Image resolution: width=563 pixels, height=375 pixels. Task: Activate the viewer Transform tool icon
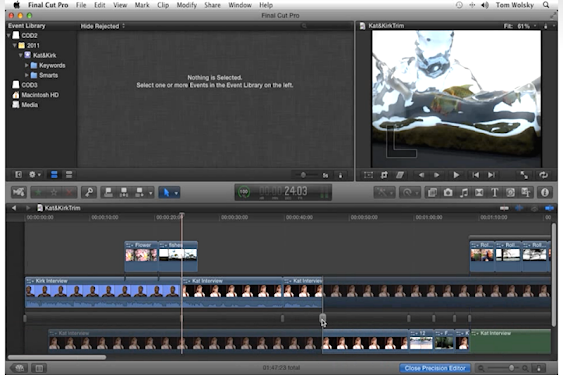click(368, 175)
